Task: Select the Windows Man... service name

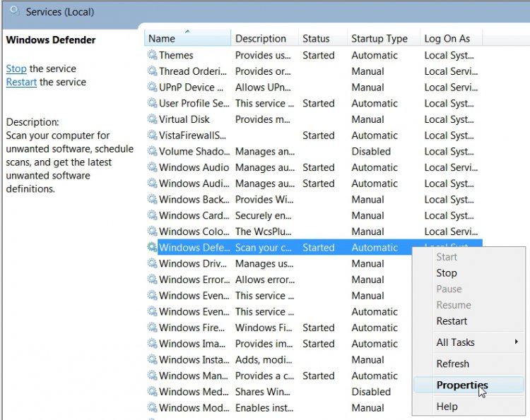Action: [194, 376]
